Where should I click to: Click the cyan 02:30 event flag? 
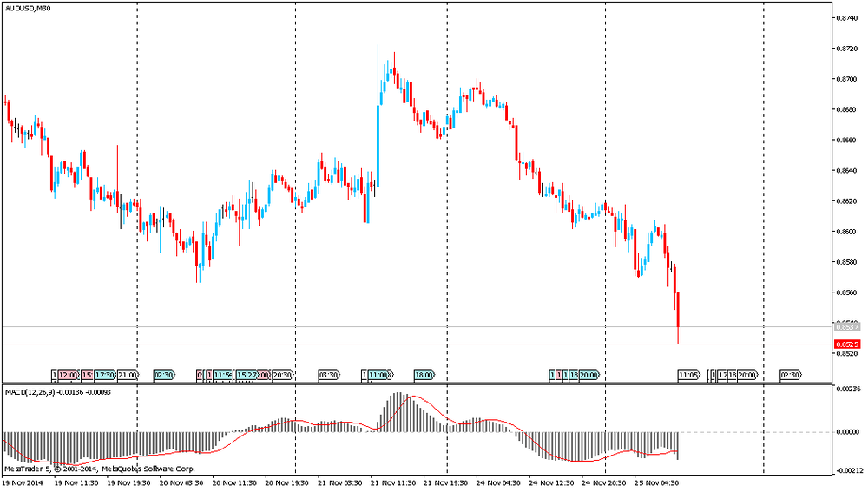[163, 375]
